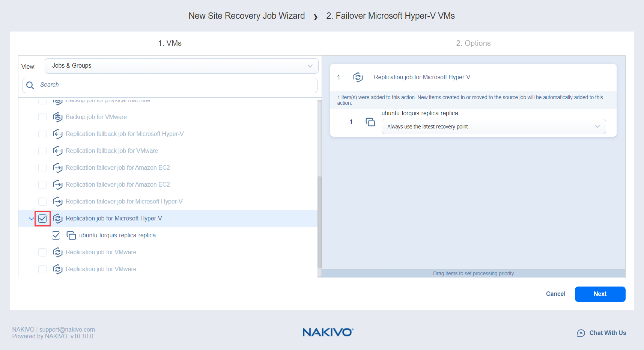
Task: Click the Replication failback job for VMware icon
Action: coord(57,151)
